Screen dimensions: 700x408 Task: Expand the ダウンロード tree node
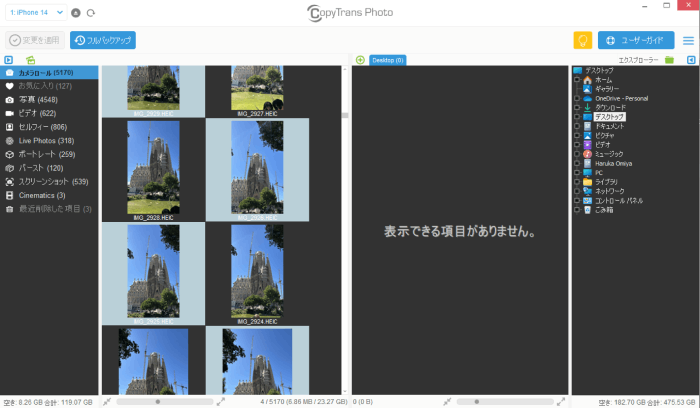[577, 108]
